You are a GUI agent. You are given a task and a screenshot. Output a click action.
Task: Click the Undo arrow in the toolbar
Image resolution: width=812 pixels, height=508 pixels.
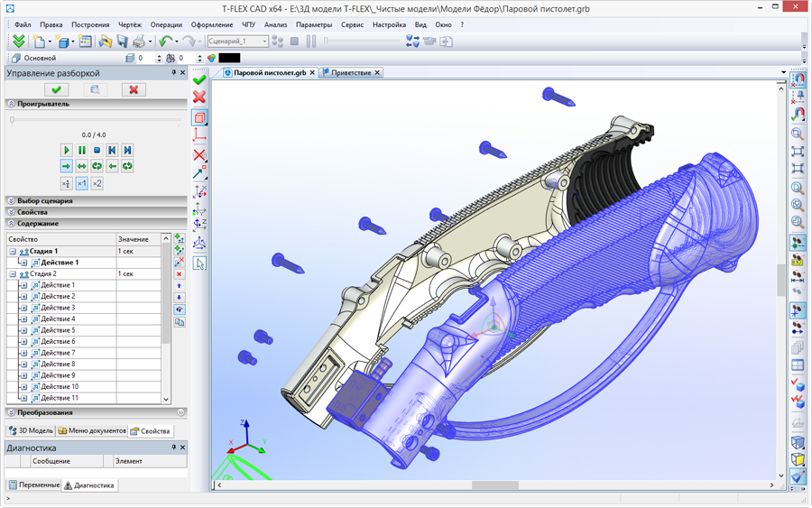pyautogui.click(x=164, y=42)
